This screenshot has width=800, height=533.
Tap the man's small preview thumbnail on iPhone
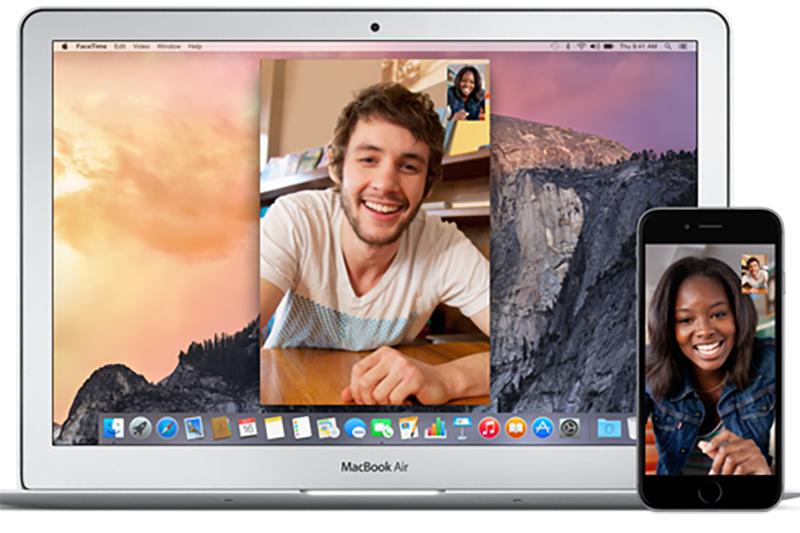(x=755, y=272)
